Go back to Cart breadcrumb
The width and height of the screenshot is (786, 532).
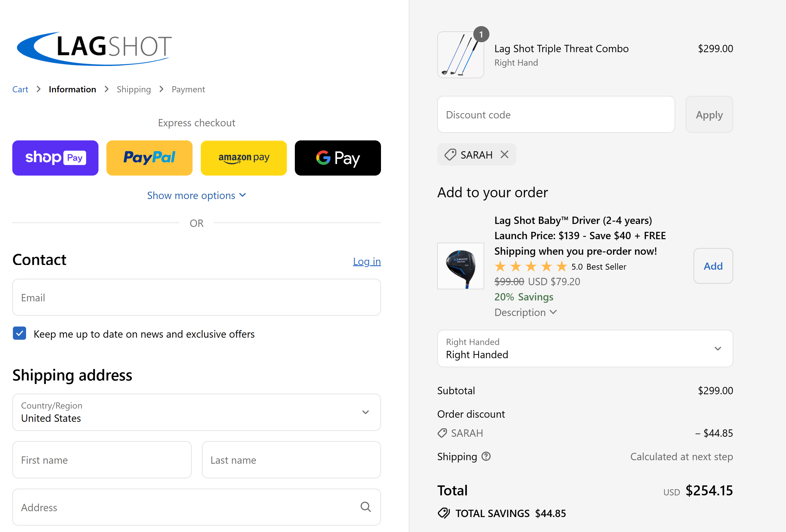(x=20, y=89)
